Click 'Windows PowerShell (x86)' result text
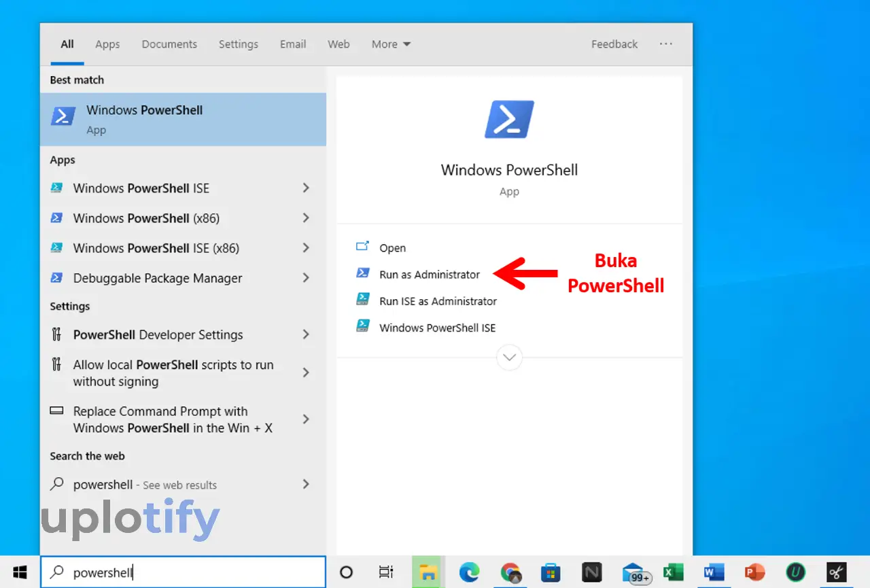 pyautogui.click(x=146, y=218)
